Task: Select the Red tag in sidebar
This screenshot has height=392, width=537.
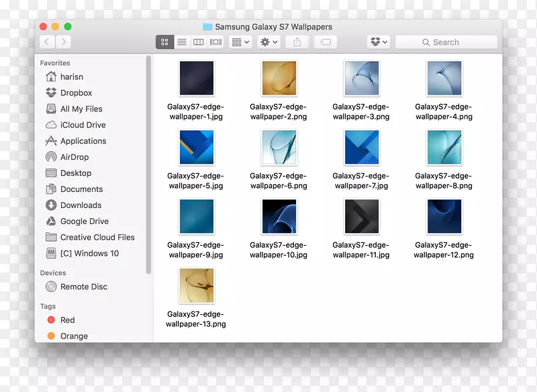Action: pos(67,320)
